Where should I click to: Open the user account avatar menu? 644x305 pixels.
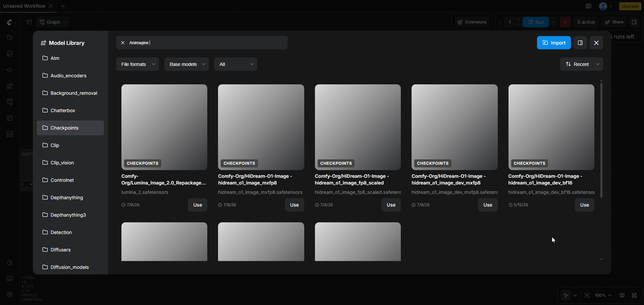605,6
